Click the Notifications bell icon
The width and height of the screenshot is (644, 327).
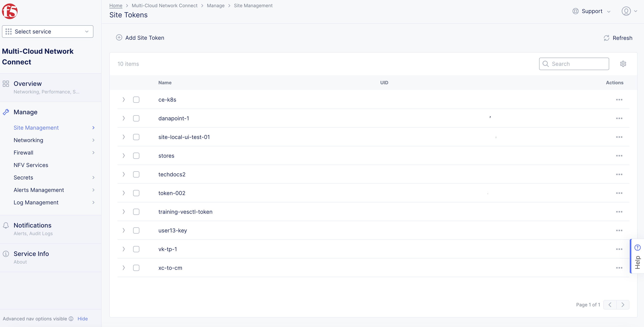pyautogui.click(x=6, y=225)
